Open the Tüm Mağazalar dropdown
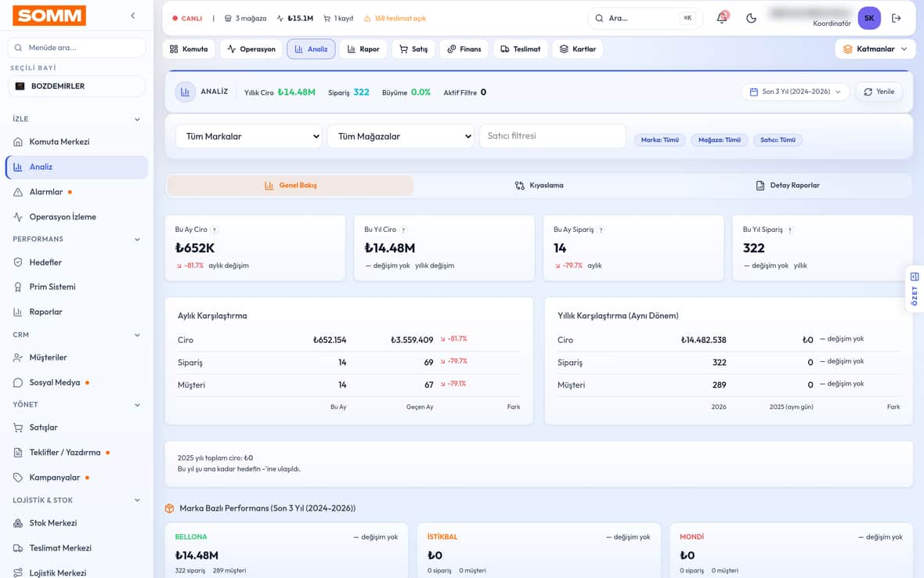Viewport: 924px width, 578px height. (x=401, y=136)
